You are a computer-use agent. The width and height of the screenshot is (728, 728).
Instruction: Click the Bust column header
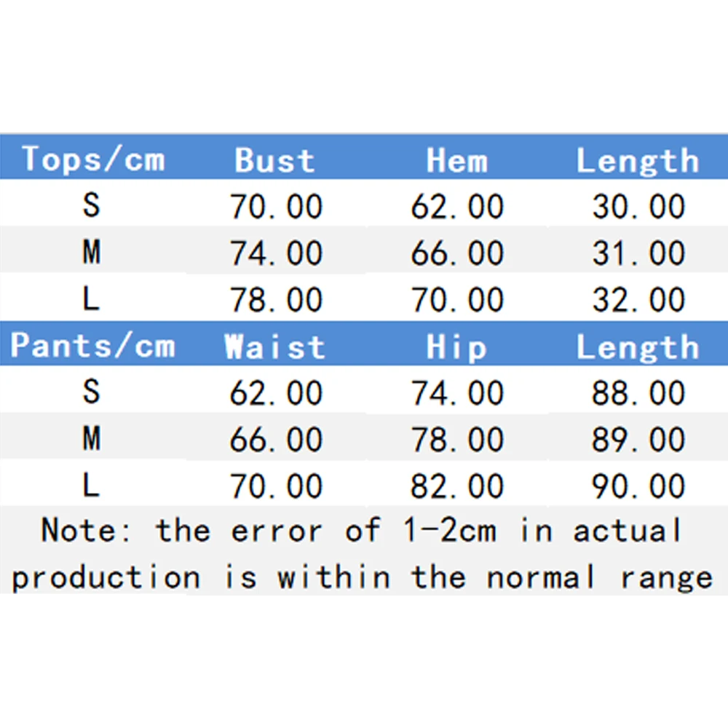tap(274, 160)
